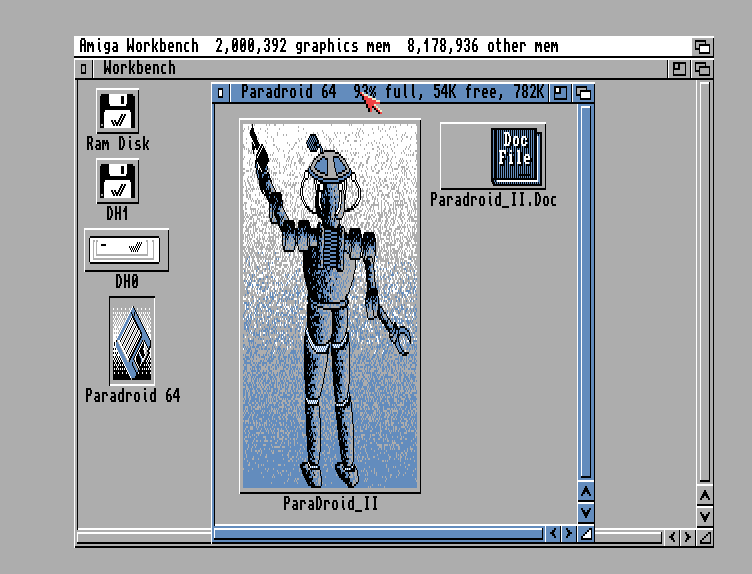Click the Workbench window sizing gadget
752x574 pixels.
[705, 538]
